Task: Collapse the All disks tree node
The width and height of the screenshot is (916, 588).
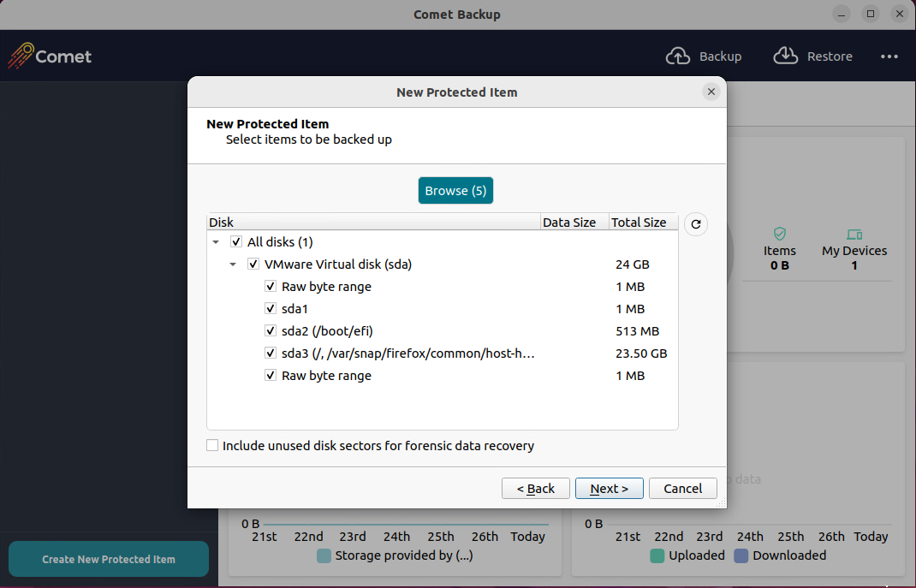Action: point(216,243)
